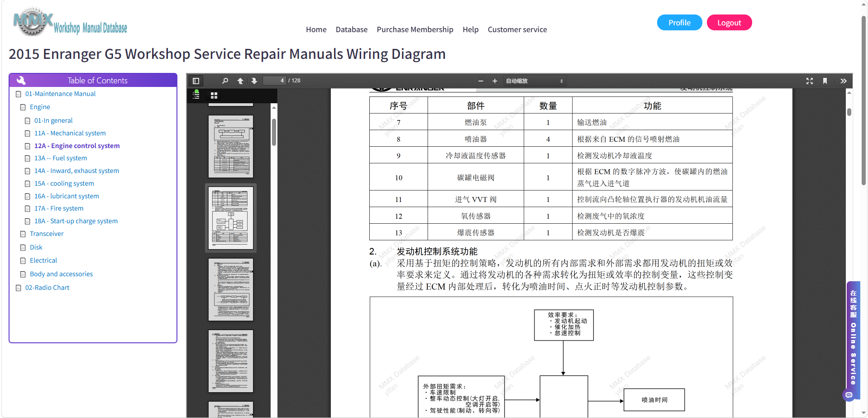Viewport: 868px width, 418px height.
Task: Click document icon beside 01-Maintenance Manual
Action: tap(19, 94)
